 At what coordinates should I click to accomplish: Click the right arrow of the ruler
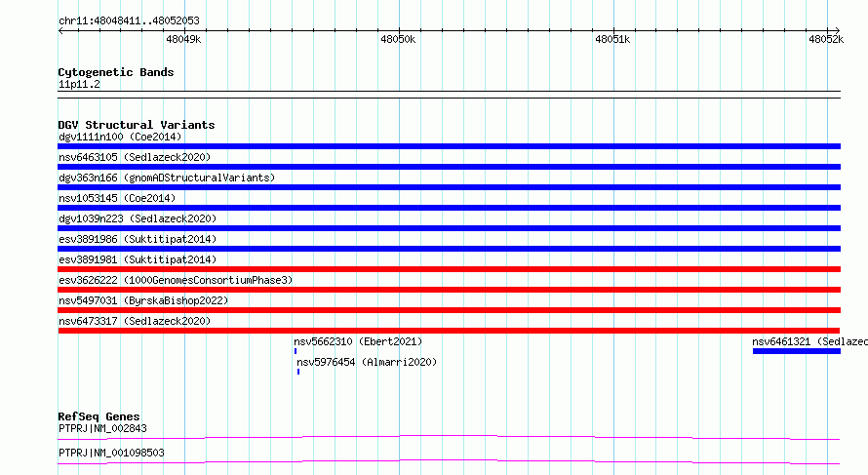(x=837, y=30)
